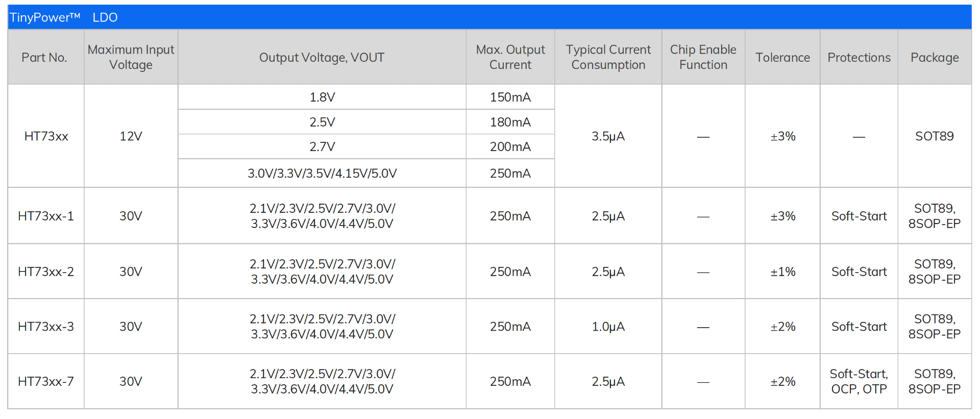Click the "30V" cell in the HT73xx-3 row
The image size is (980, 419).
click(x=131, y=326)
